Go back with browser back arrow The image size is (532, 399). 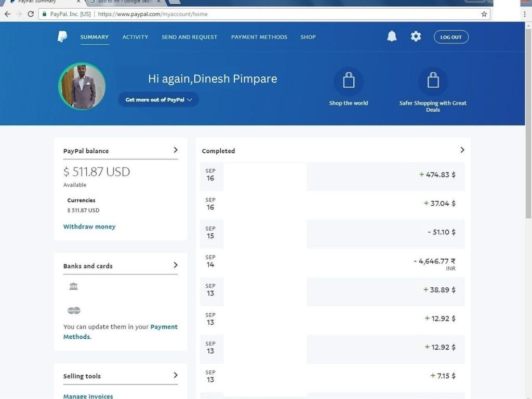7,14
